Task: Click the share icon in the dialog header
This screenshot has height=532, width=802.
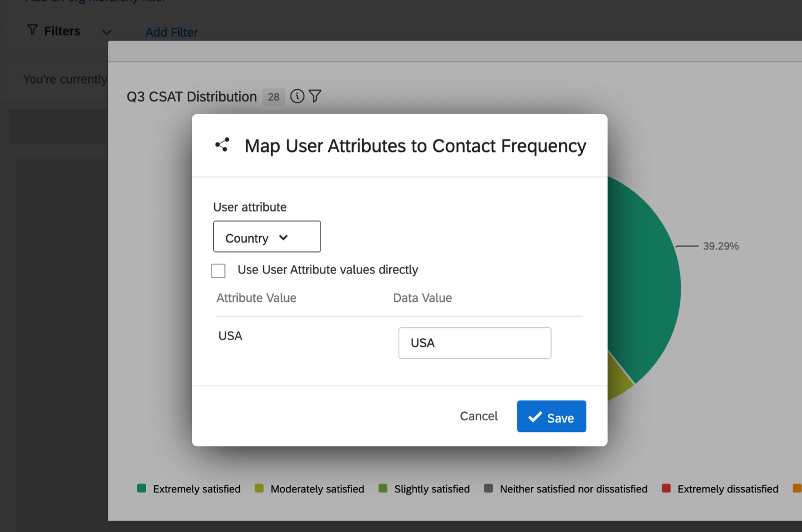Action: (x=222, y=145)
